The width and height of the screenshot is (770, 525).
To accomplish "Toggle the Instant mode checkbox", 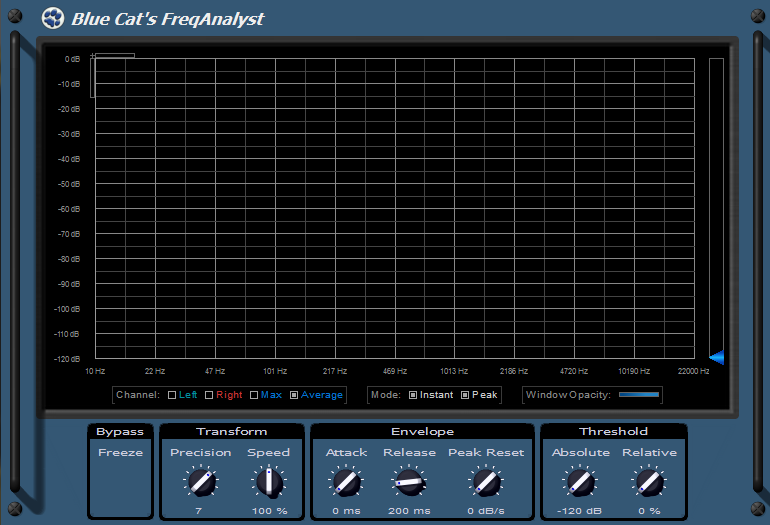I will click(x=413, y=395).
